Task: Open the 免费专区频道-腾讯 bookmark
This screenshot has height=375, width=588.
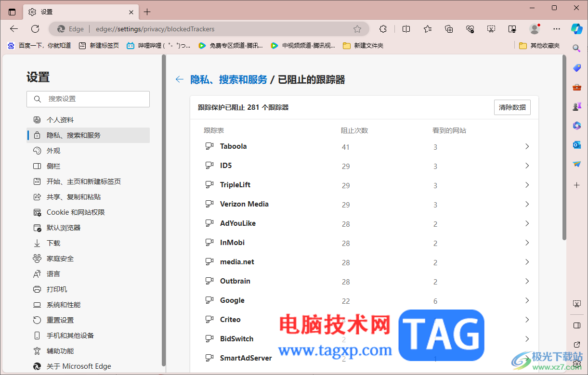Action: click(x=231, y=46)
